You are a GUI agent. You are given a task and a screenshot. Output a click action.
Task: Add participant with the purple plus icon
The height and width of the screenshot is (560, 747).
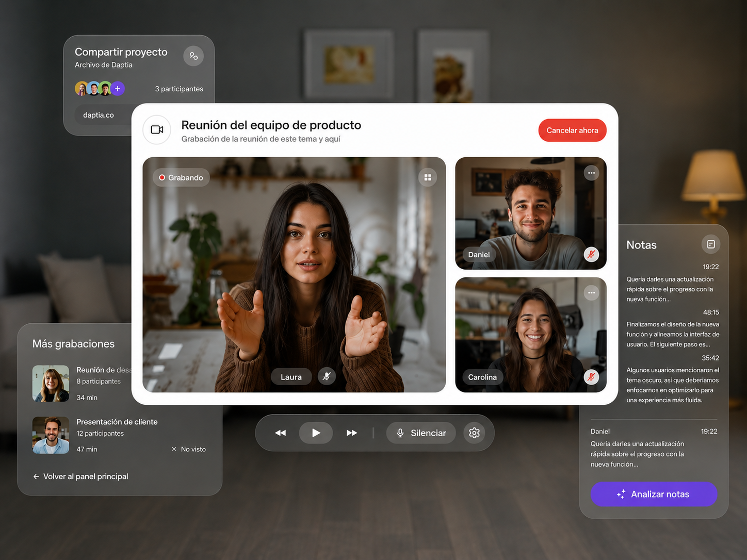(118, 89)
